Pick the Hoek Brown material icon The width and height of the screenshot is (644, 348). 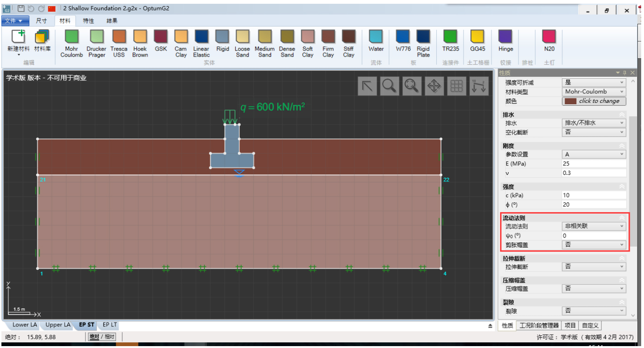coord(140,37)
